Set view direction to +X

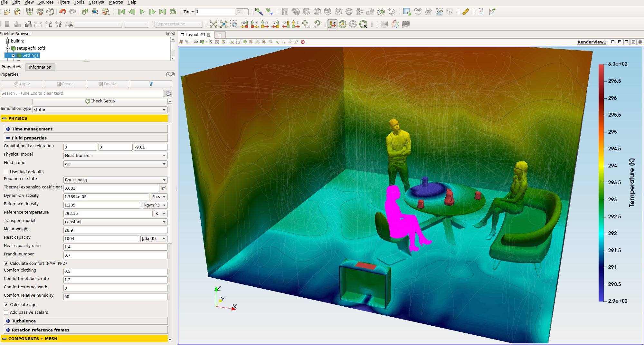pos(244,24)
